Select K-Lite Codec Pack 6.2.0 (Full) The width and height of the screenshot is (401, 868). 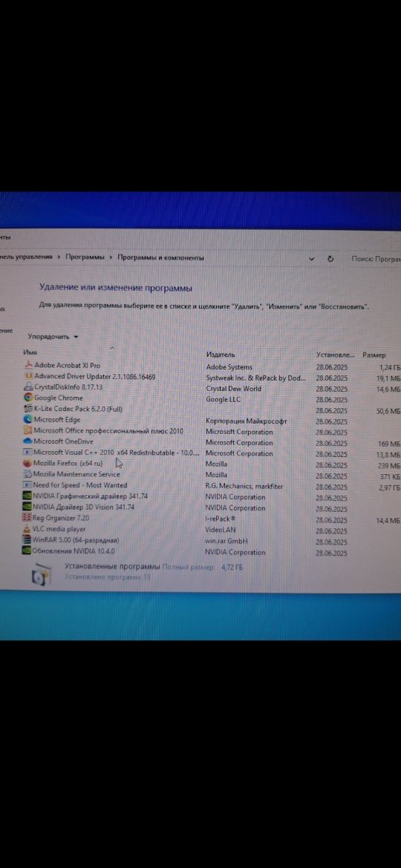point(78,409)
